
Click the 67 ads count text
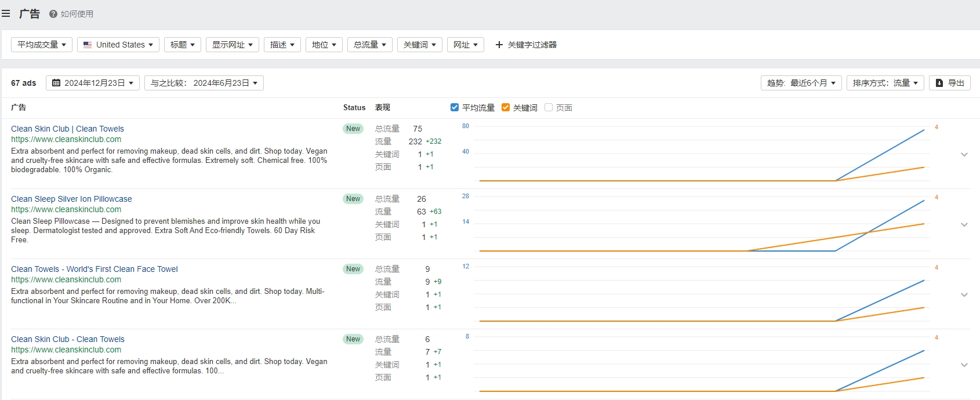[x=24, y=83]
